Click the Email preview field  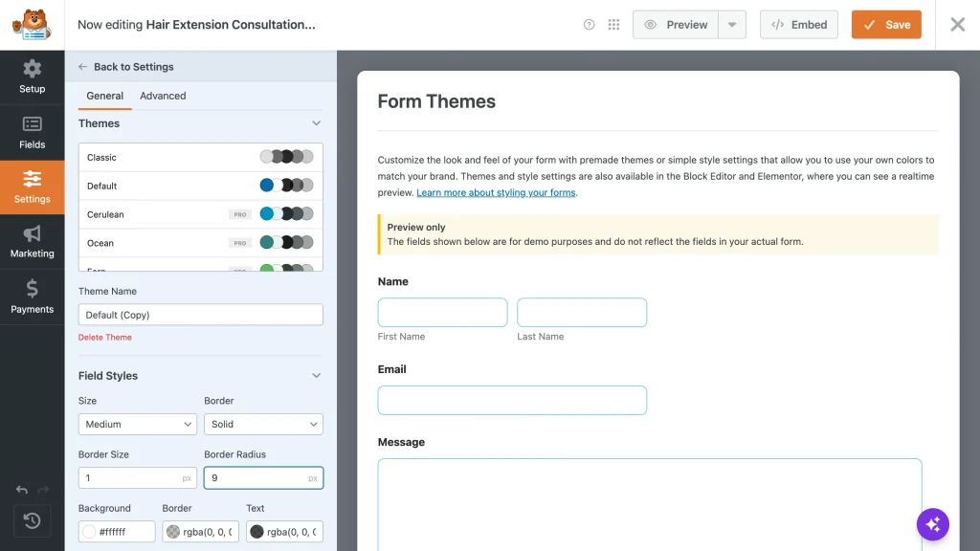512,401
